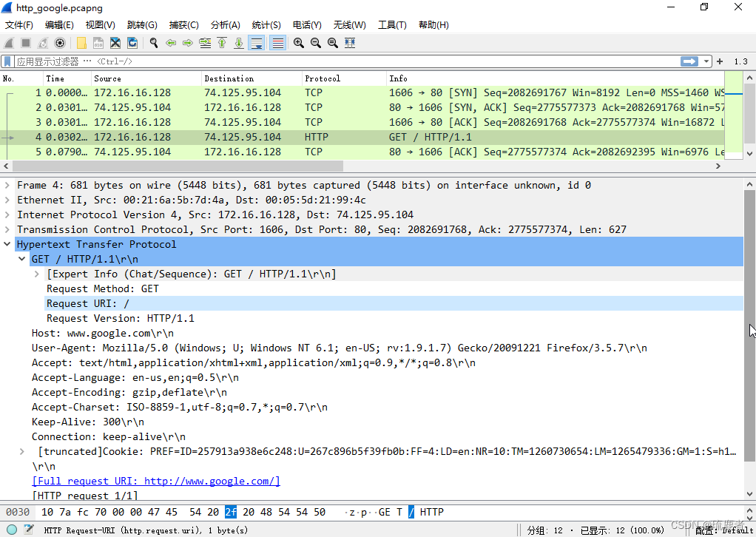Jump to first packet up-arrow icon
The image size is (756, 537).
click(x=222, y=43)
